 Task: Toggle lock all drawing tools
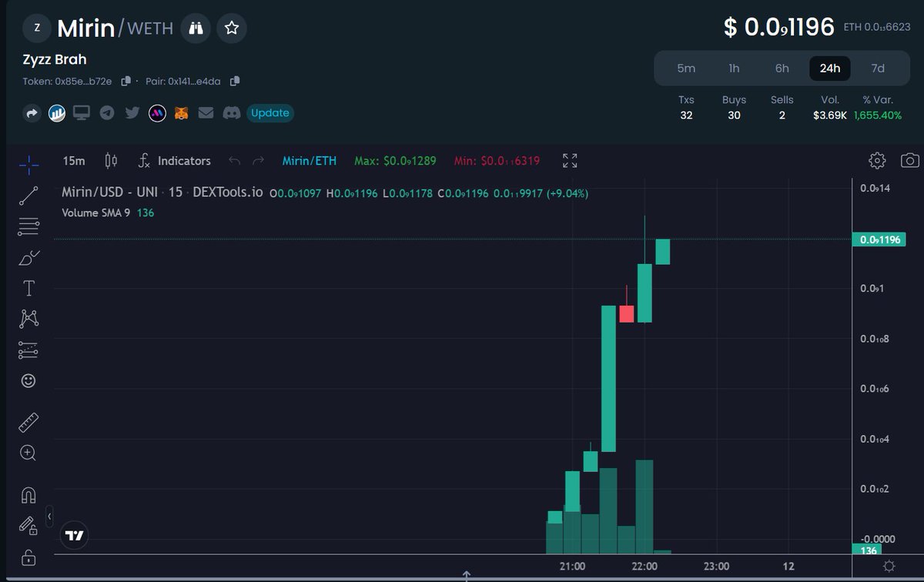[x=28, y=557]
